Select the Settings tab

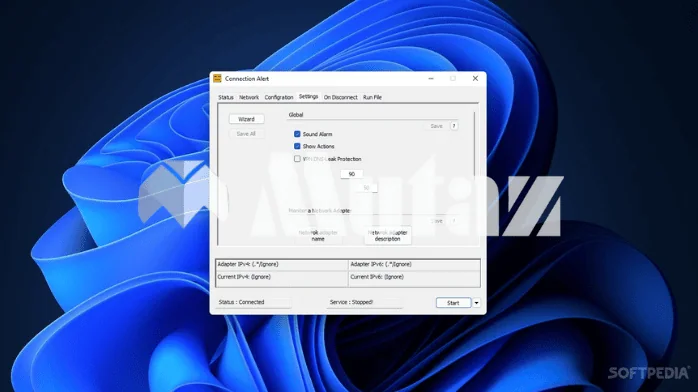tap(308, 97)
